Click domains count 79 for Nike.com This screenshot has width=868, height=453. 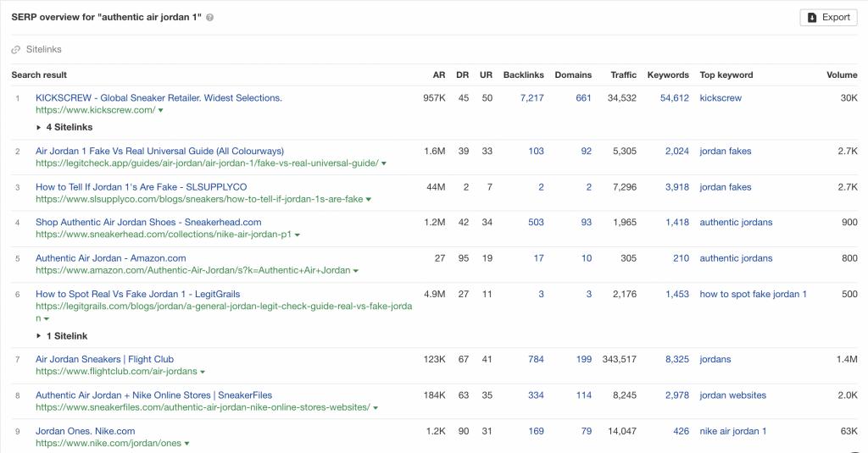587,432
